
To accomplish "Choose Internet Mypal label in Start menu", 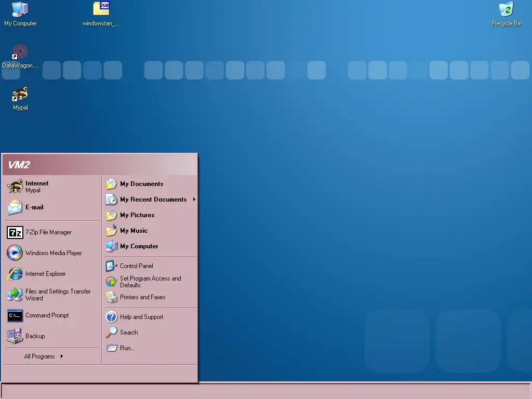I will pos(37,187).
